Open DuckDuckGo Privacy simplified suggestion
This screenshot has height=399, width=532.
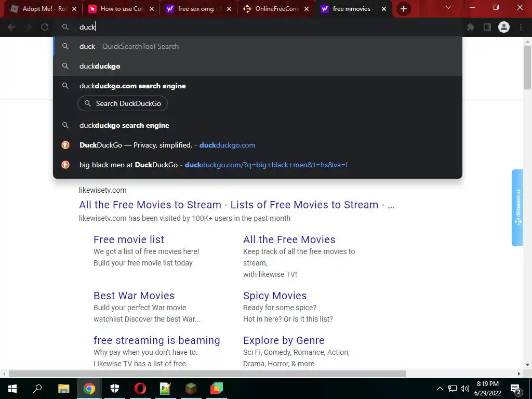point(258,145)
